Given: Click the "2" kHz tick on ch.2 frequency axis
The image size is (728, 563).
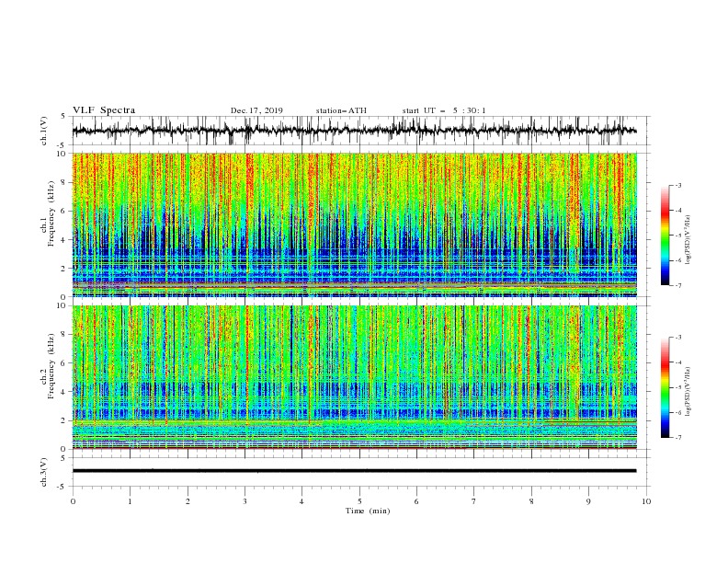Looking at the screenshot, I should [64, 420].
